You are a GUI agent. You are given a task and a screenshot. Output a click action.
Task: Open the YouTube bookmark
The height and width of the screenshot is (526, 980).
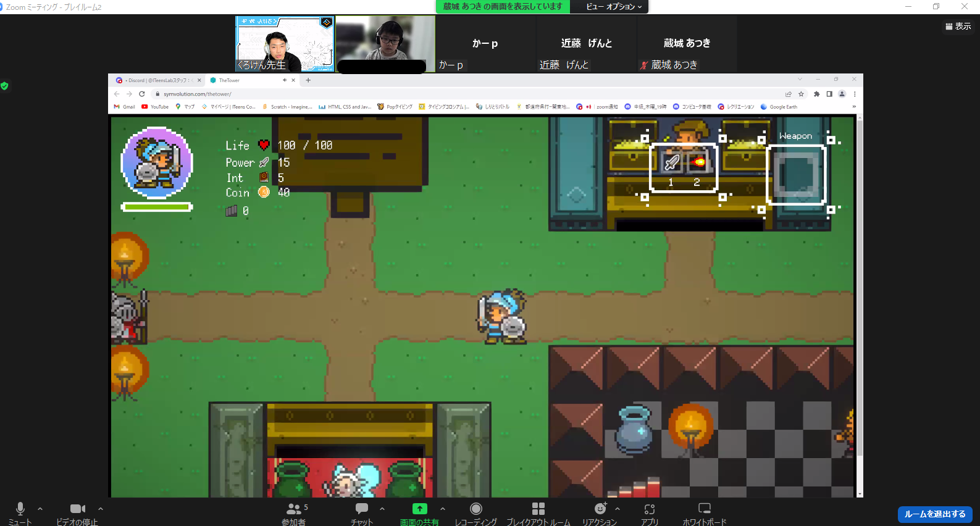coord(155,107)
